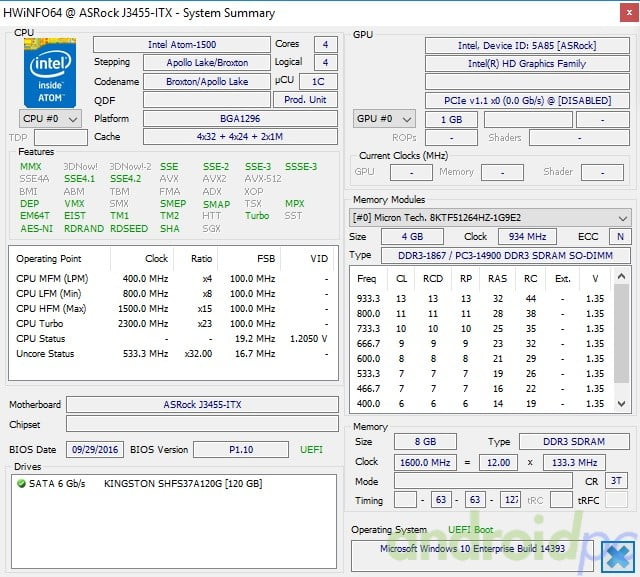Image resolution: width=640 pixels, height=577 pixels.
Task: Click the µCU value 1C
Action: pyautogui.click(x=318, y=82)
